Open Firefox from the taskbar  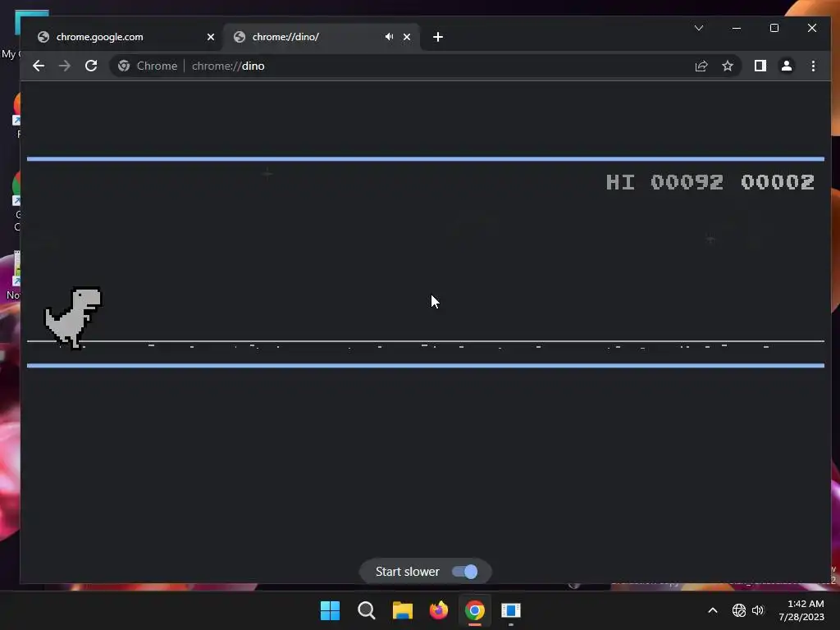point(439,610)
